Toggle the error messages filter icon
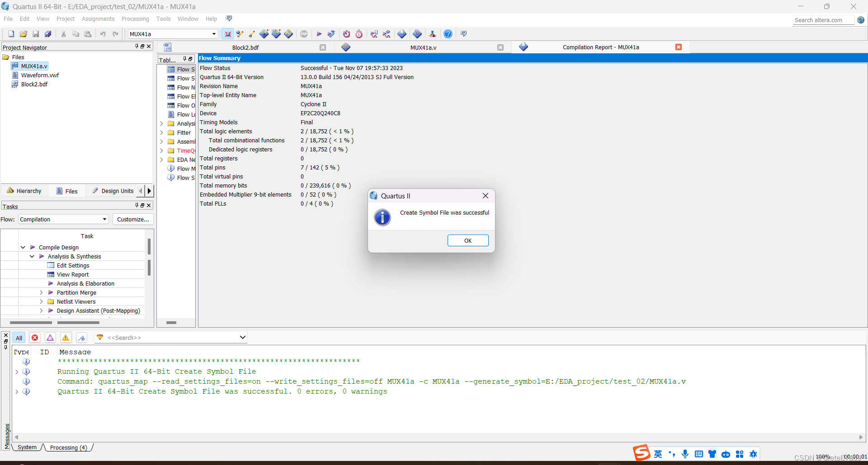The image size is (868, 465). [35, 338]
